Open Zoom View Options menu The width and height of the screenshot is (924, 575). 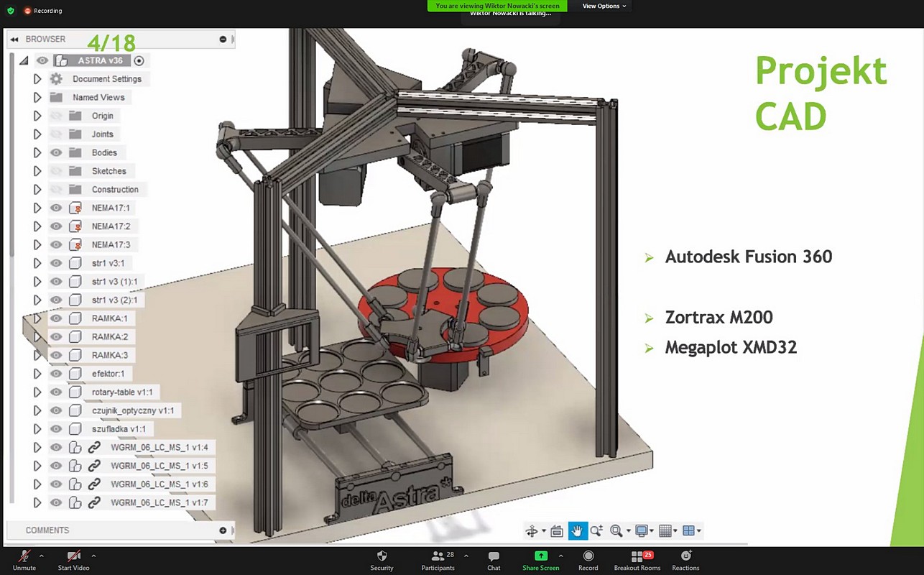[x=604, y=6]
